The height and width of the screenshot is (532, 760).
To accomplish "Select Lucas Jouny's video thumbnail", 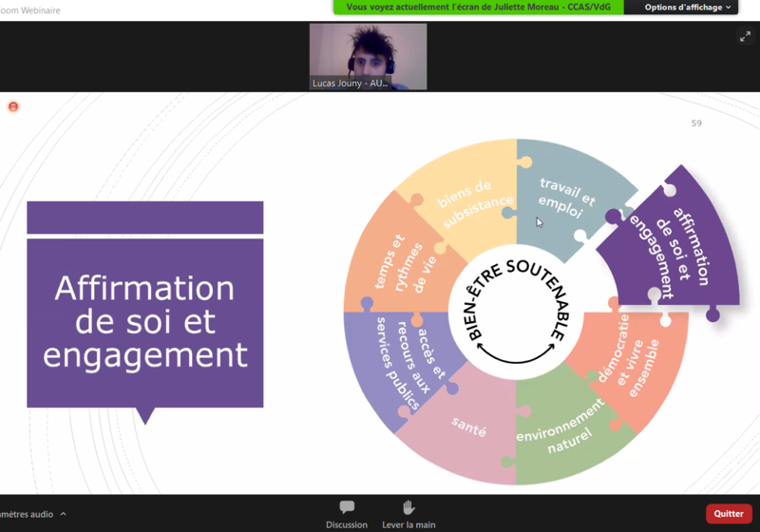I will click(369, 57).
